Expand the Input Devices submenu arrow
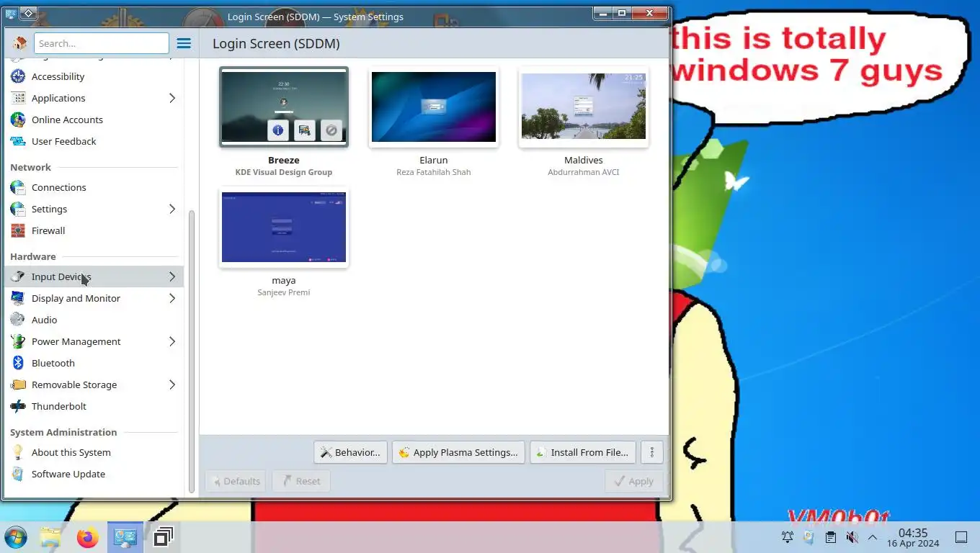The height and width of the screenshot is (553, 980). (x=172, y=276)
